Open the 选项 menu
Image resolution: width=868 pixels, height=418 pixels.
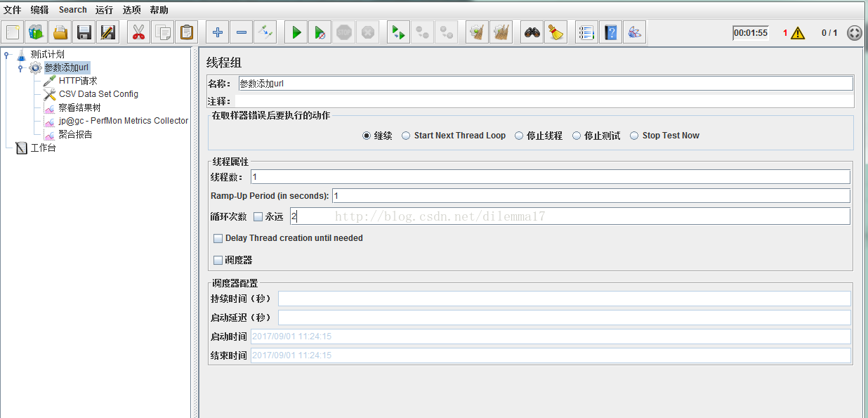(131, 10)
